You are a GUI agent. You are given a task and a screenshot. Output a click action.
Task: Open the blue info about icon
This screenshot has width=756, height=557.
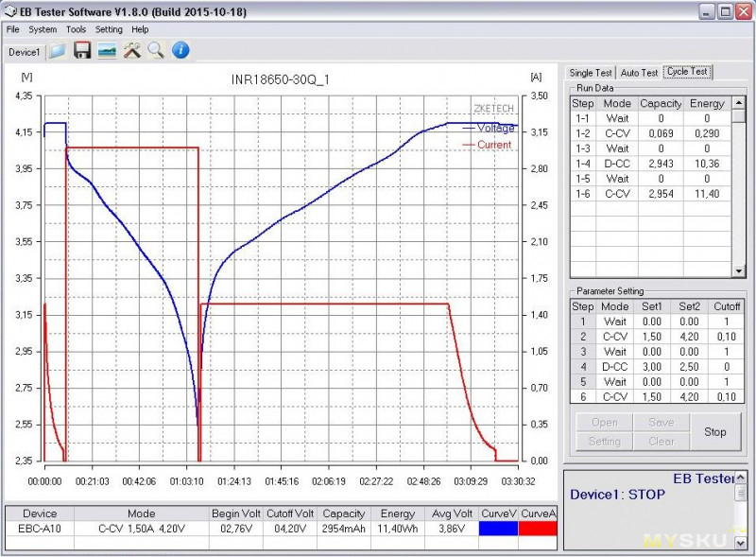[x=180, y=51]
